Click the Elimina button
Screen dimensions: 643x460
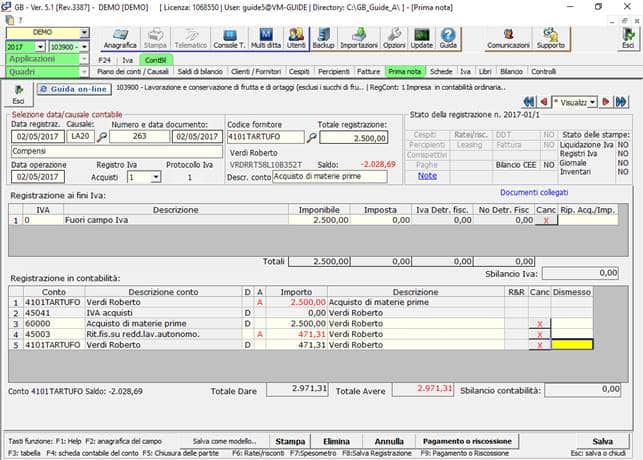pos(336,442)
